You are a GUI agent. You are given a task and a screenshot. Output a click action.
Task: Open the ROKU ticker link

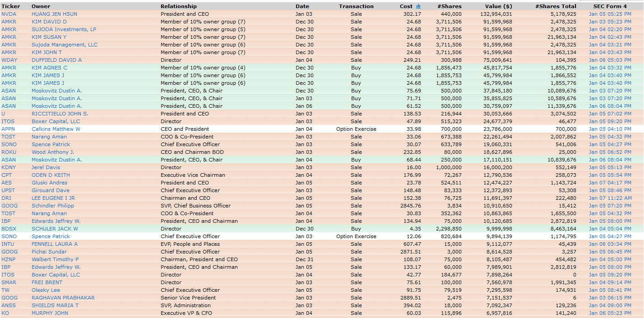point(9,152)
